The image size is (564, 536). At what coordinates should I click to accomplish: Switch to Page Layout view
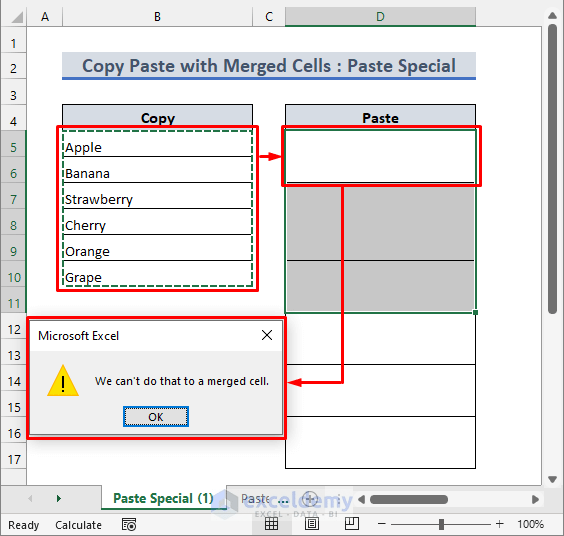[x=311, y=524]
